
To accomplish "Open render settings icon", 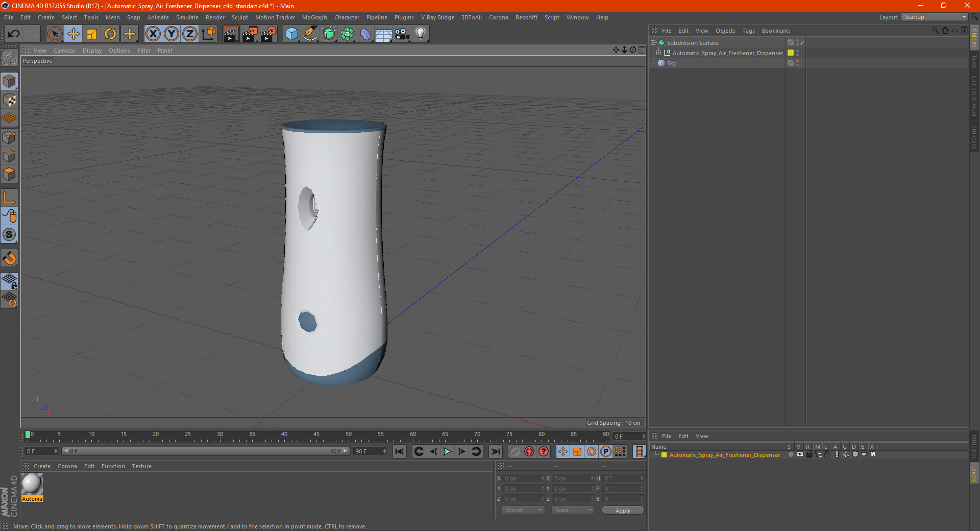I will [268, 34].
